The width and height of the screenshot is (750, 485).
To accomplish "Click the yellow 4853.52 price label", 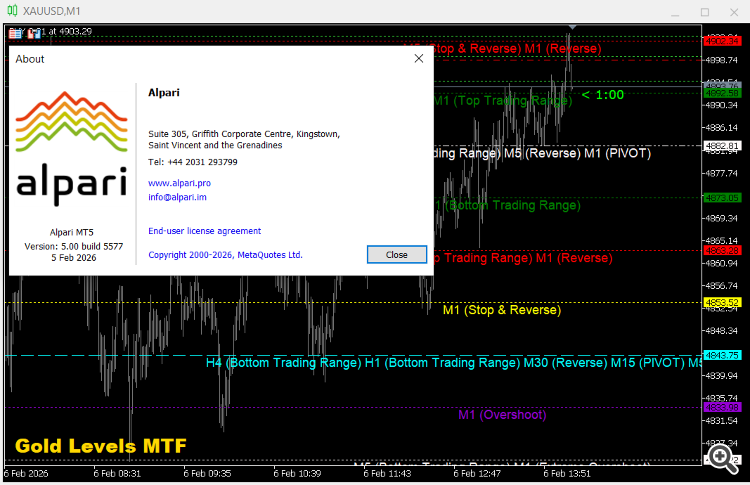I will 722,302.
